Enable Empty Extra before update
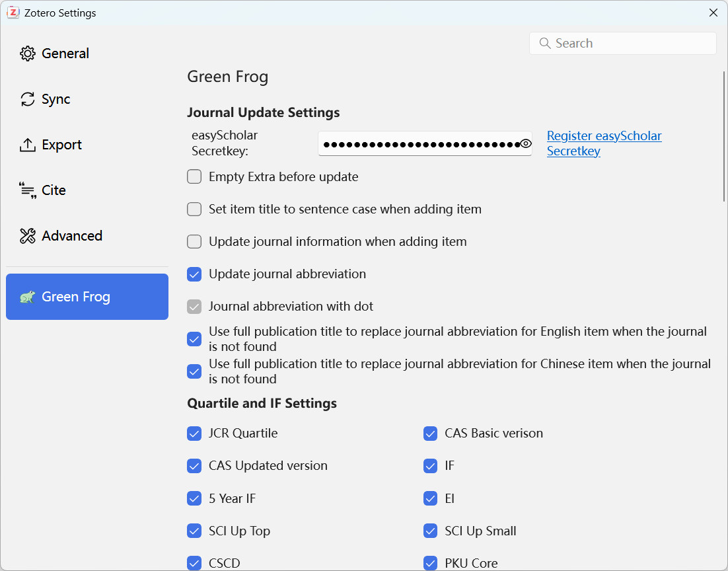Image resolution: width=728 pixels, height=571 pixels. (x=194, y=176)
